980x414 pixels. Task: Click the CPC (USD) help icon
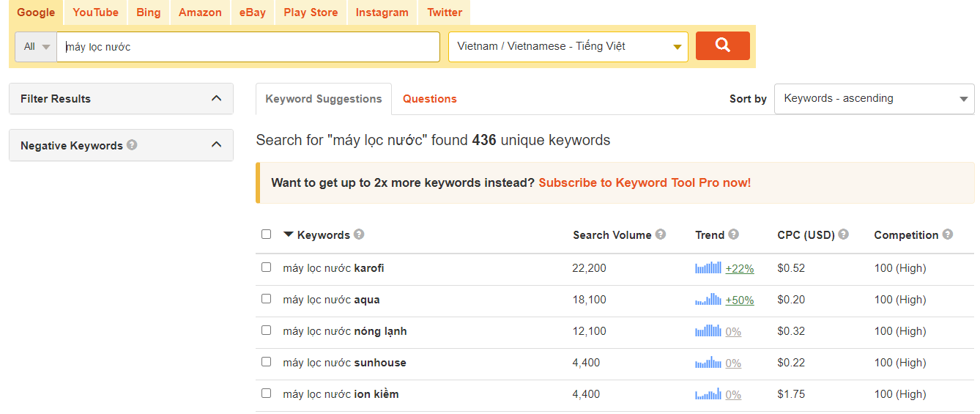[844, 234]
